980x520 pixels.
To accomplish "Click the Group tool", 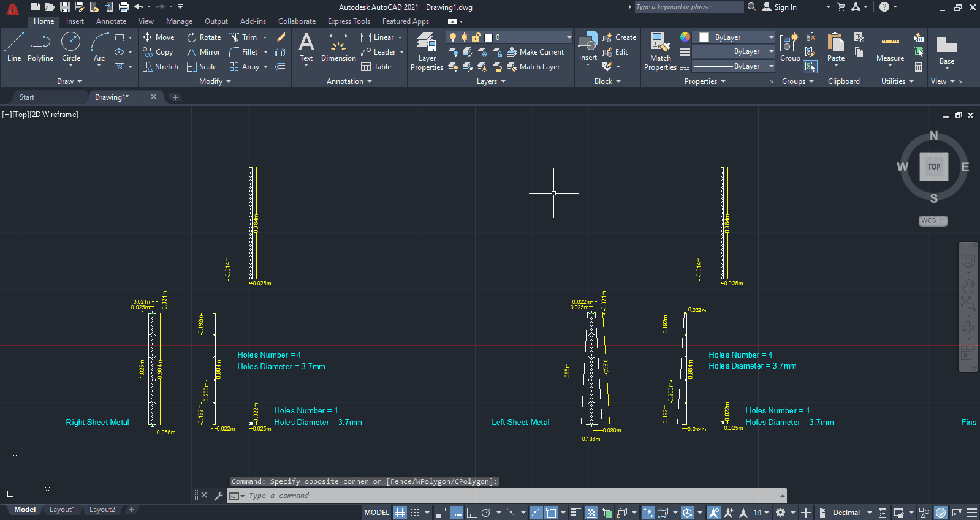I will click(790, 47).
